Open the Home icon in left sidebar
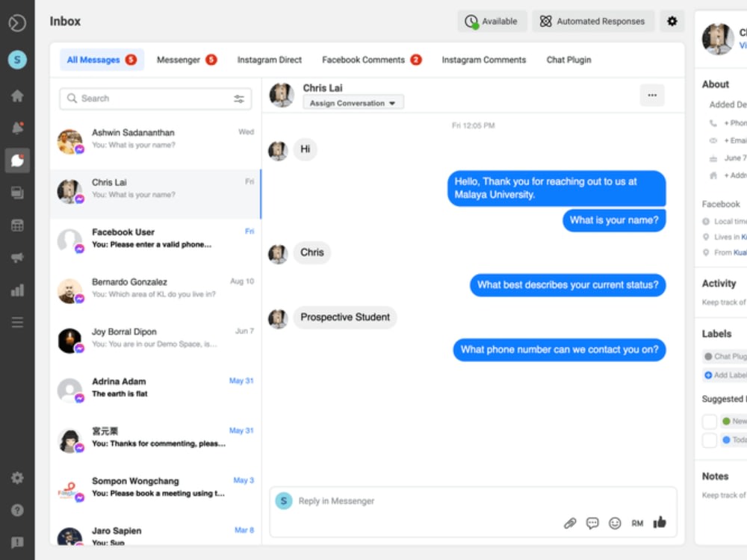Image resolution: width=747 pixels, height=560 pixels. [x=17, y=96]
